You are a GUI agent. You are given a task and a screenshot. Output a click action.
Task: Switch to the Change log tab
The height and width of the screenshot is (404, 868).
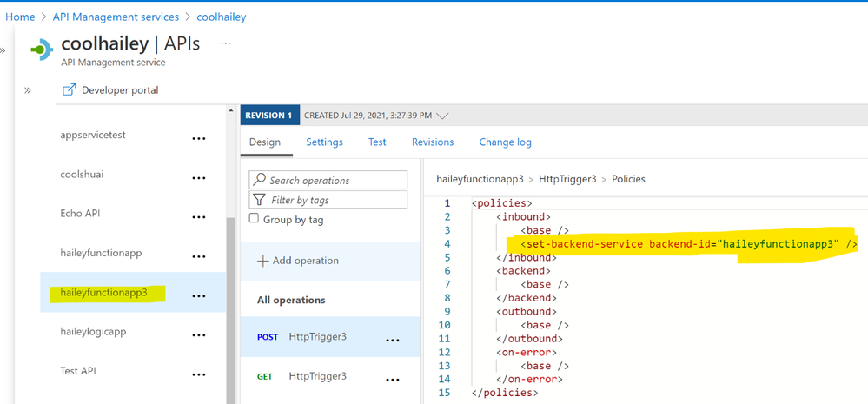point(505,142)
